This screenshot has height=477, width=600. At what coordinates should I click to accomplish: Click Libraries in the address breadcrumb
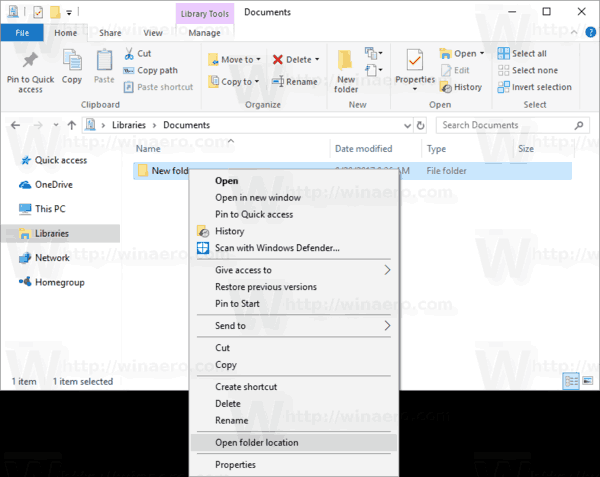coord(129,125)
